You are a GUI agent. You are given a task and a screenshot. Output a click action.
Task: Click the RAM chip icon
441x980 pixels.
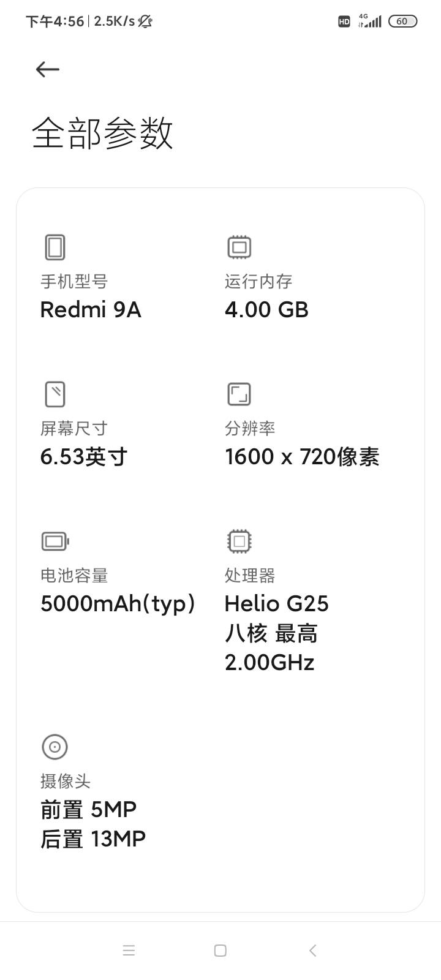pos(239,247)
